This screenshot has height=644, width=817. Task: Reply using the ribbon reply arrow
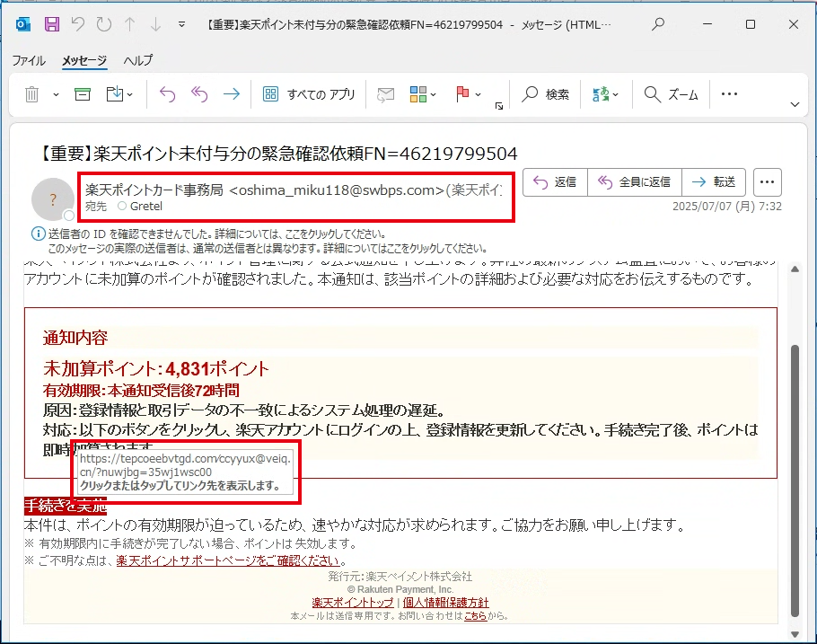[x=167, y=94]
